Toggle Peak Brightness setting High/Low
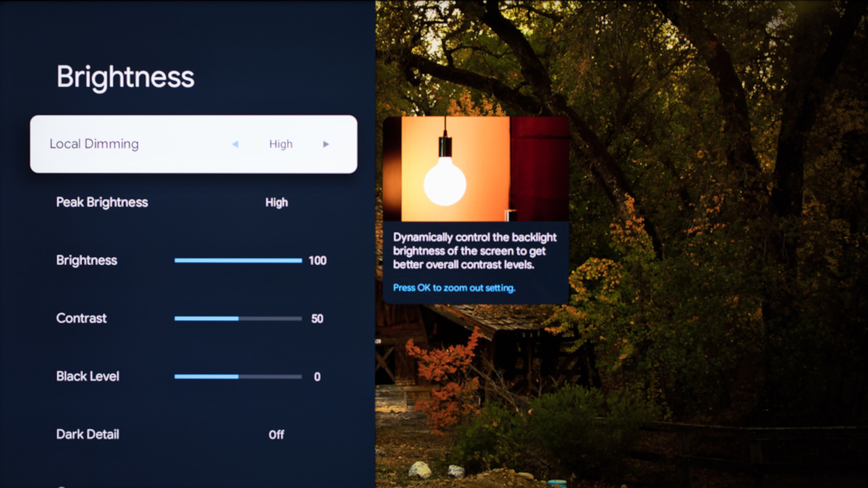Image resolution: width=868 pixels, height=488 pixels. 277,202
